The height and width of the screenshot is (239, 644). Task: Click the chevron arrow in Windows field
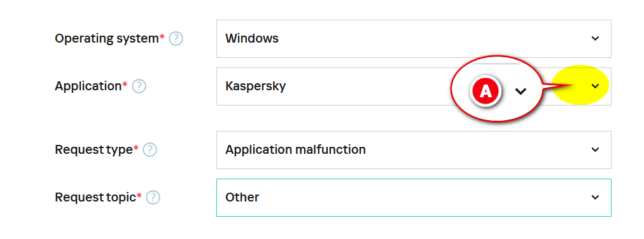click(x=595, y=39)
